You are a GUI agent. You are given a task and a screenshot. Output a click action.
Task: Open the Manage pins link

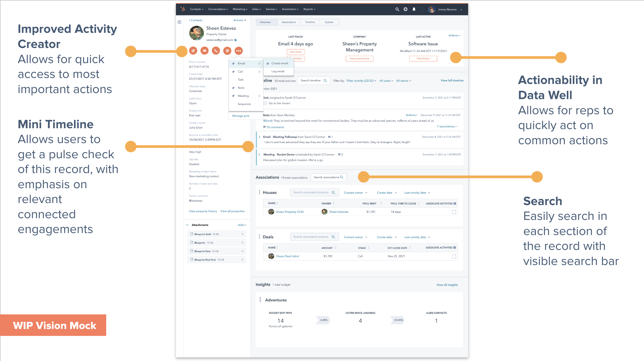(x=241, y=116)
